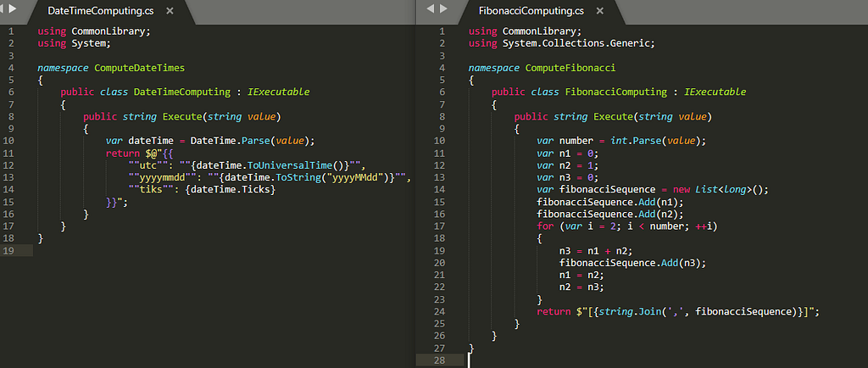Click '{dateTime.Ticks}' expression

[230, 190]
